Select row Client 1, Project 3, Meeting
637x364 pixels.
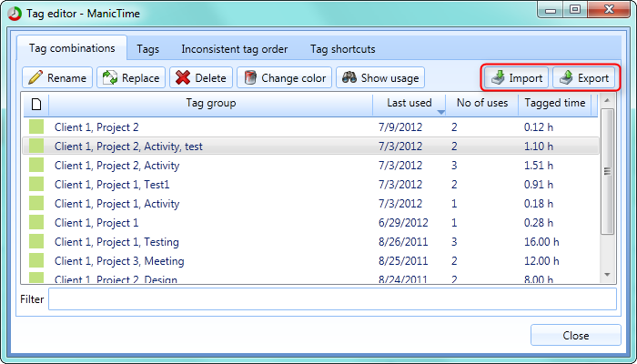(x=311, y=261)
